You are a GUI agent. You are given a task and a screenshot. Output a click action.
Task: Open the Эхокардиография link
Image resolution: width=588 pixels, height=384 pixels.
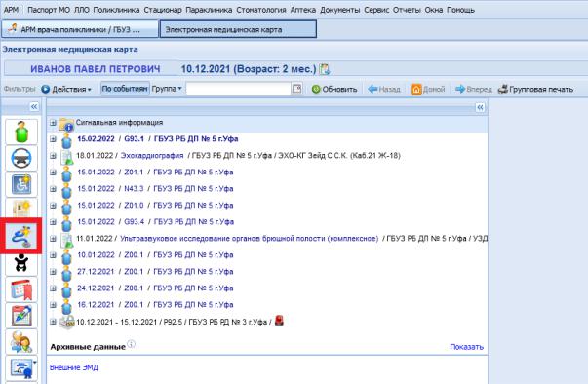152,156
